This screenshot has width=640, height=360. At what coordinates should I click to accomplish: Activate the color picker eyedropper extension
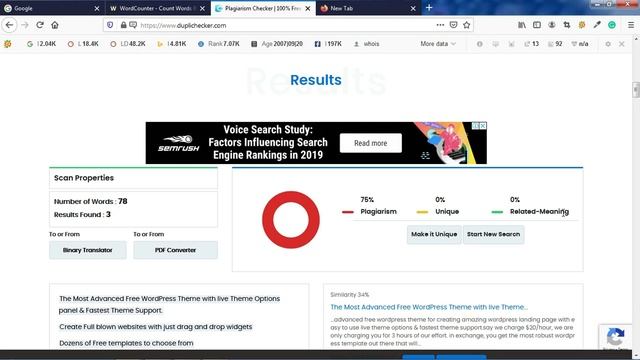click(597, 25)
